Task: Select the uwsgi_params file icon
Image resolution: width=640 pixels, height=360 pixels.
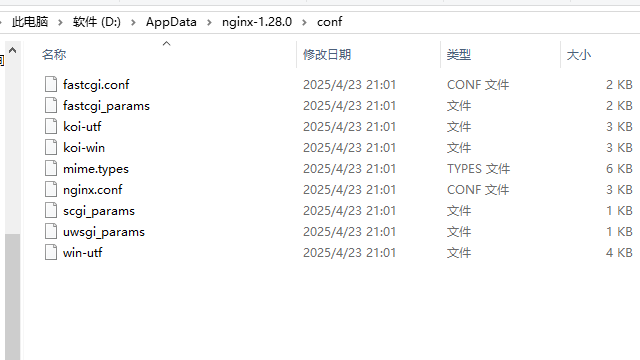Action: [51, 231]
